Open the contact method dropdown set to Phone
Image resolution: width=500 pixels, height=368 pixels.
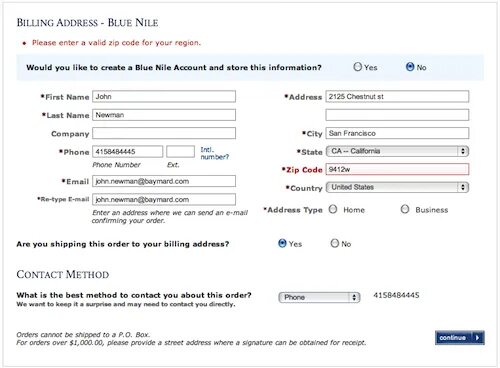click(319, 297)
